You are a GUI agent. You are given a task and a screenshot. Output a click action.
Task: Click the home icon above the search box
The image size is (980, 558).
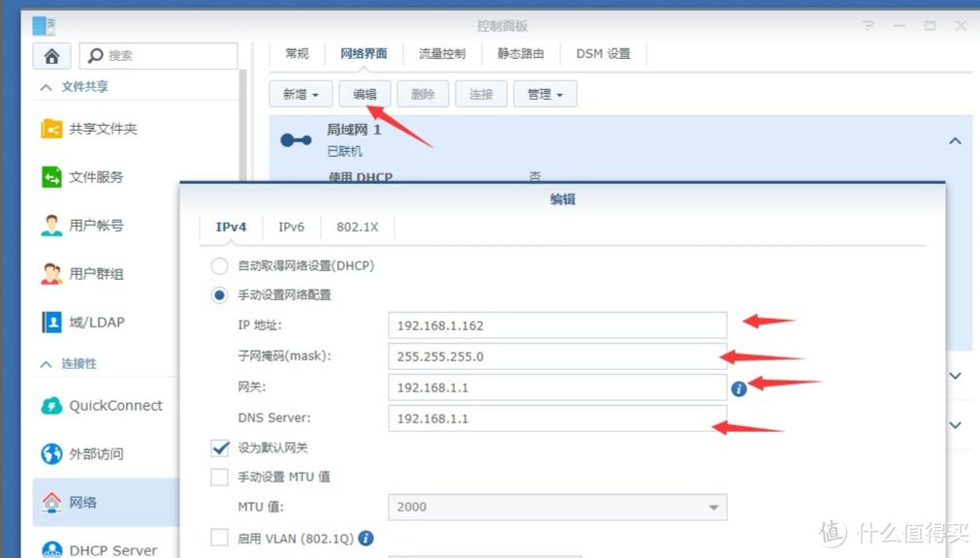pyautogui.click(x=52, y=55)
